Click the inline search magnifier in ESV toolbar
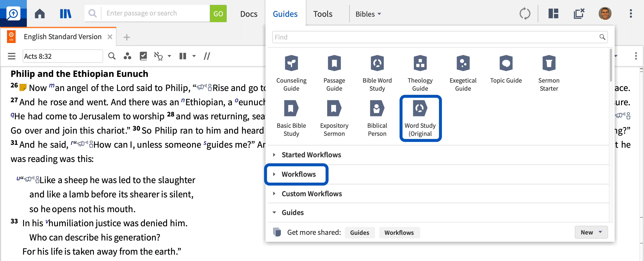Image resolution: width=644 pixels, height=261 pixels. point(112,56)
